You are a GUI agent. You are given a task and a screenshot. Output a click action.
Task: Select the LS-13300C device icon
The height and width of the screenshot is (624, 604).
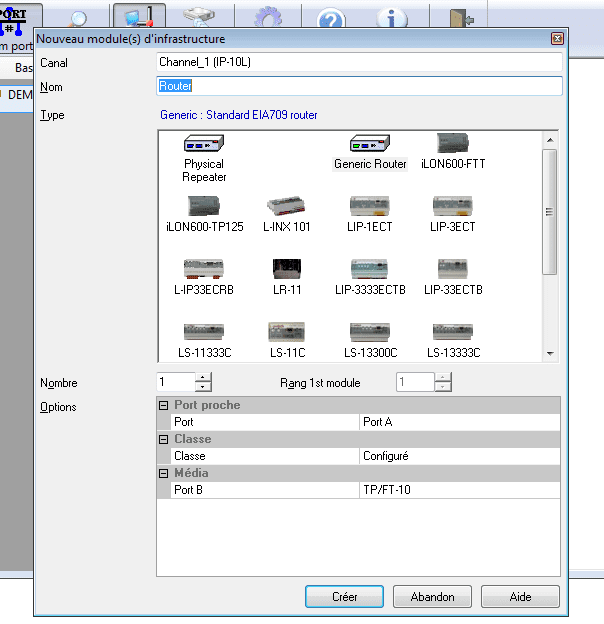[370, 333]
